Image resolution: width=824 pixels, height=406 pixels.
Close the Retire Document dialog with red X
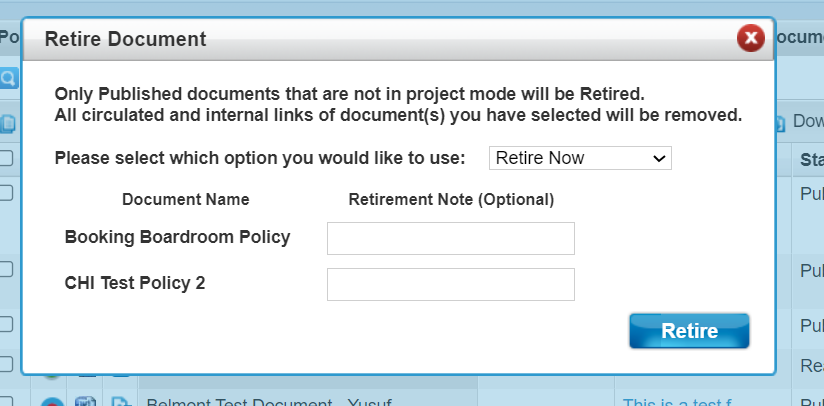point(750,39)
